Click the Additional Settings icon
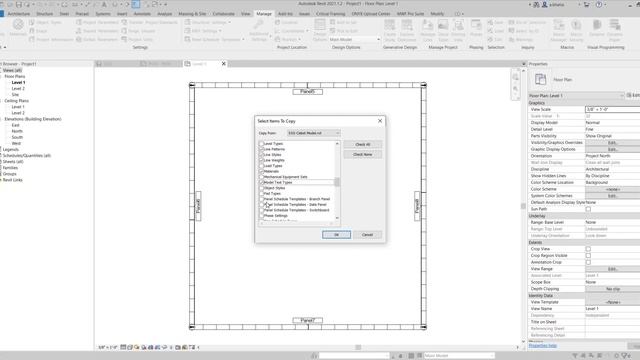 pyautogui.click(x=259, y=25)
